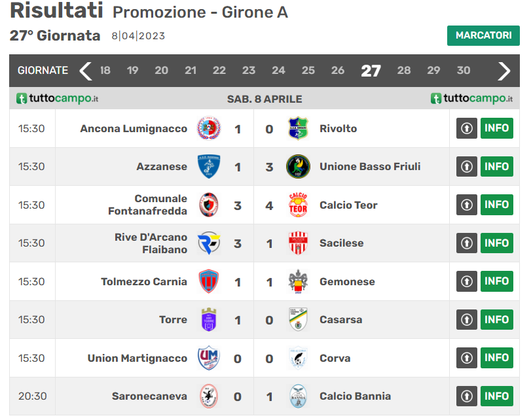Click the Torre purple castle crest
The height and width of the screenshot is (420, 531).
pos(209,320)
